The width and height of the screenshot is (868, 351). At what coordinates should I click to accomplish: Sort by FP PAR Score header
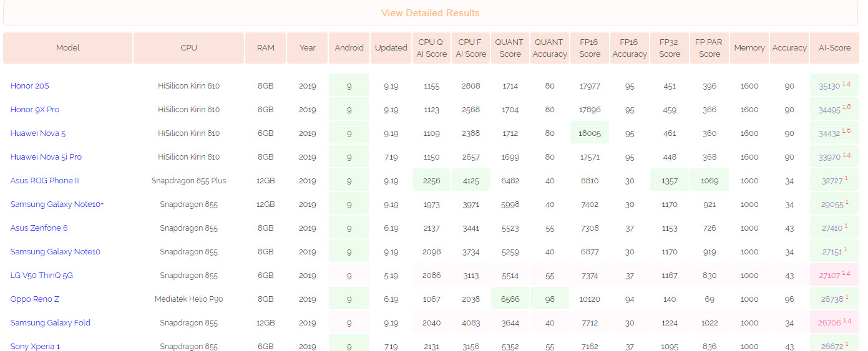pos(710,48)
